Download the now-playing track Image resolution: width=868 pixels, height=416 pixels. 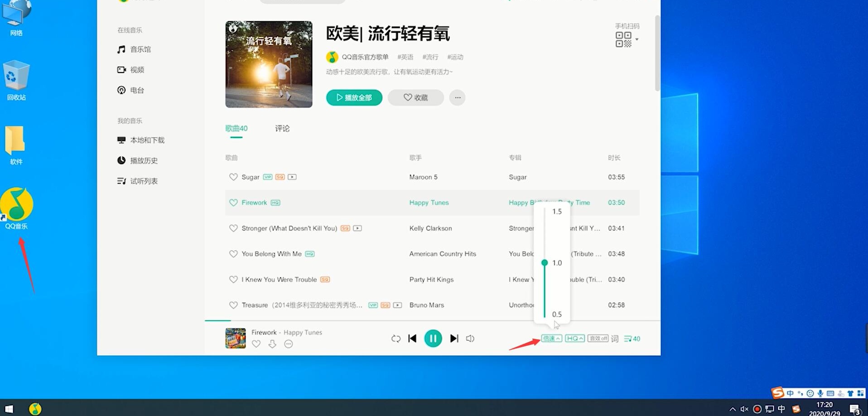click(272, 344)
